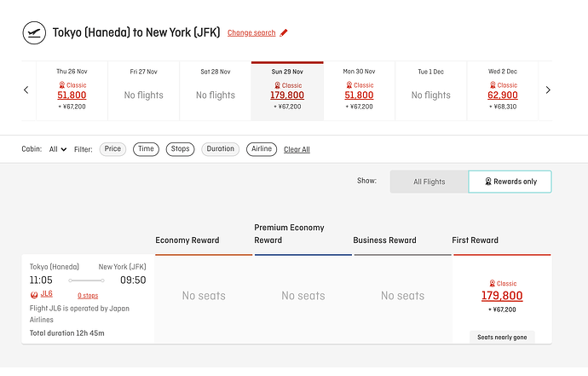588x376 pixels.
Task: Go to previous dates with the left arrow
Action: coord(26,90)
